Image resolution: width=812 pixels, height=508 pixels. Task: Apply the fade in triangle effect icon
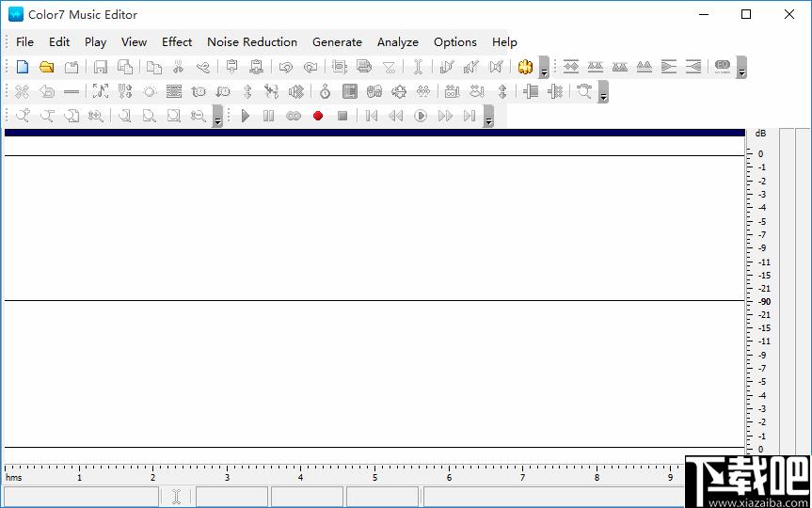click(x=693, y=67)
